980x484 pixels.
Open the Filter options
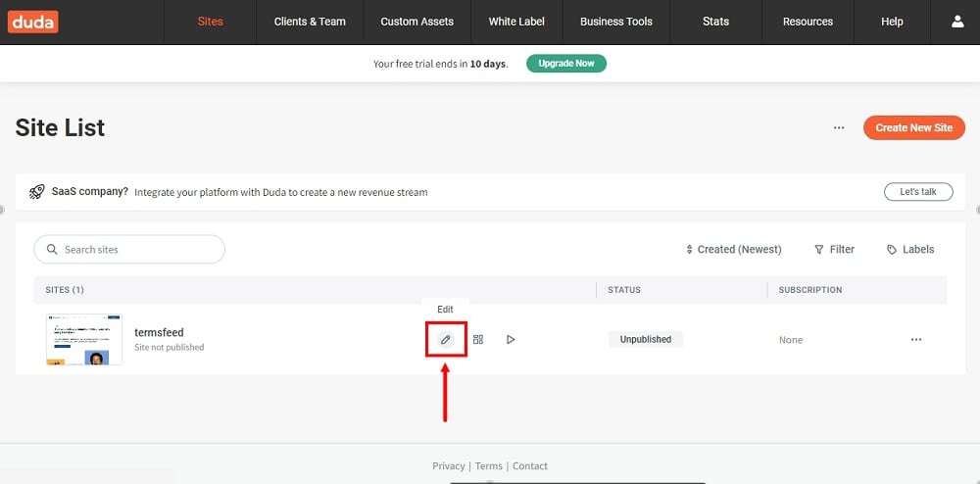point(834,250)
